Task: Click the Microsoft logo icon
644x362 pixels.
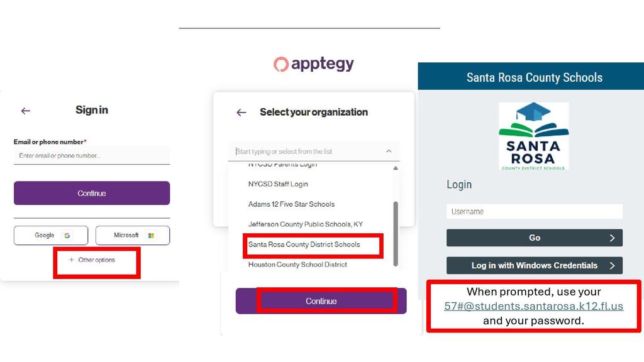Action: [151, 236]
